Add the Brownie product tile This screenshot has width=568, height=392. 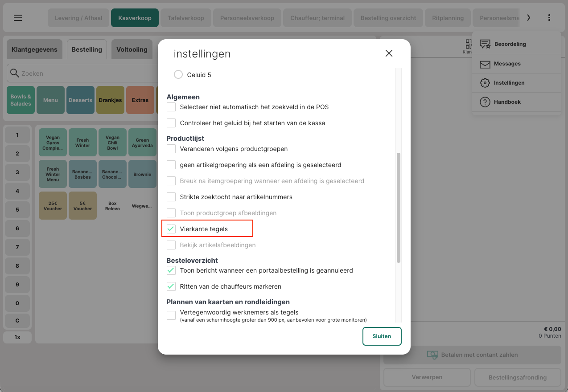pos(142,175)
